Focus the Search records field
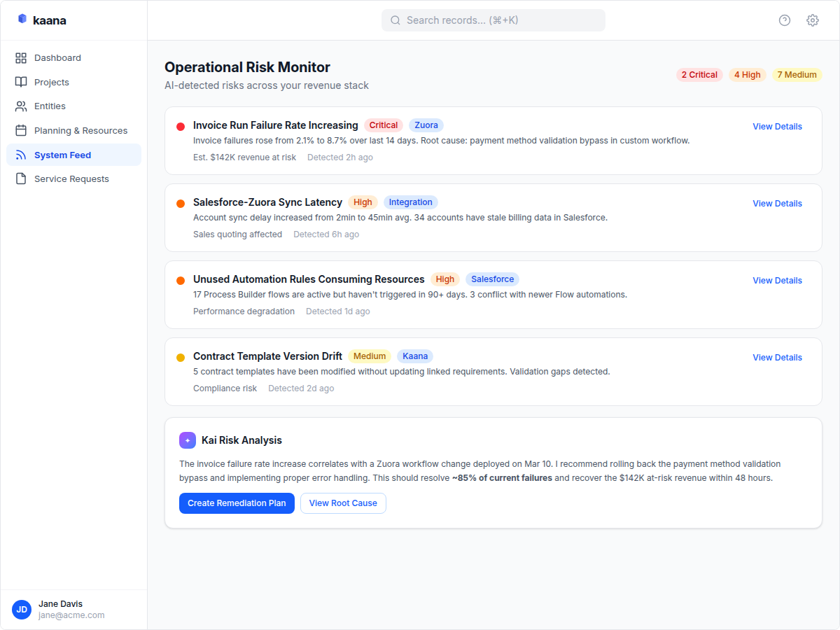The width and height of the screenshot is (840, 630). pyautogui.click(x=493, y=20)
